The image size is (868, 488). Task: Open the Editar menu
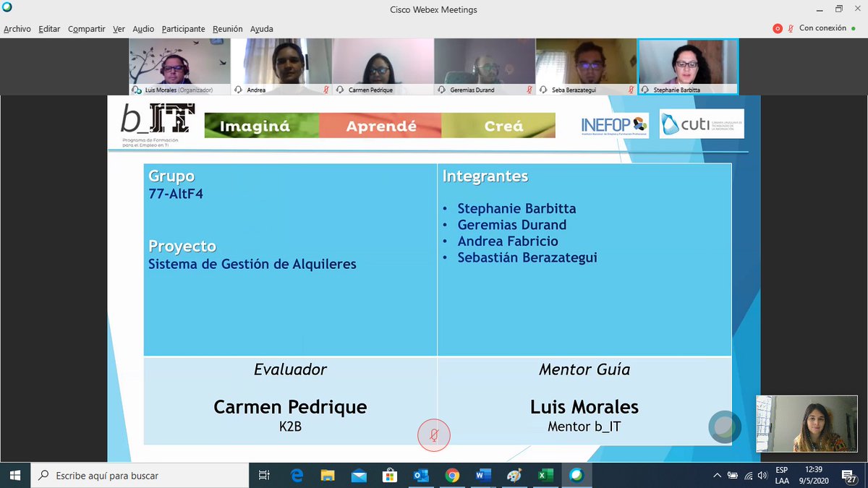click(49, 29)
